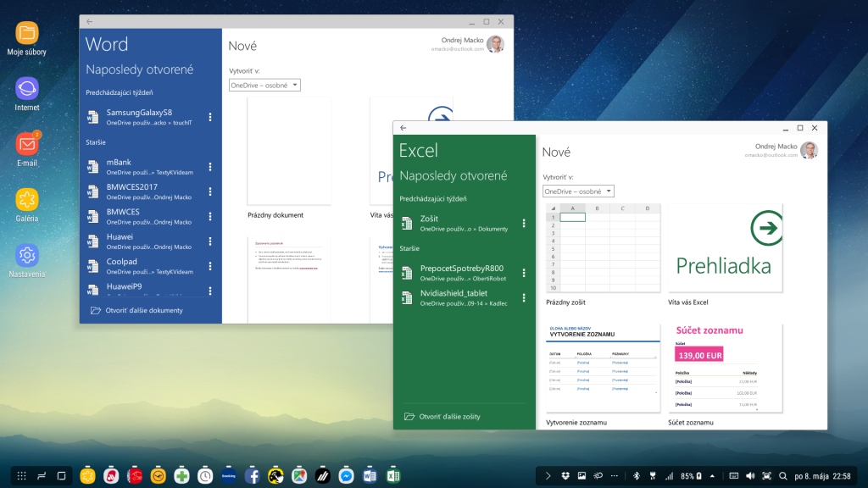Viewport: 868px width, 488px height.
Task: Open options menu for SamsungGalaxyS8 document
Action: [x=210, y=117]
